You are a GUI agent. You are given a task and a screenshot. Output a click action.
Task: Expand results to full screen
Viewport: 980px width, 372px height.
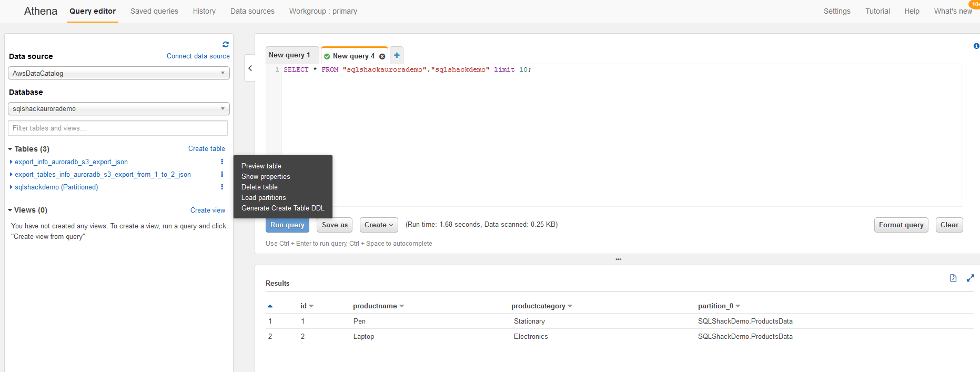point(971,278)
